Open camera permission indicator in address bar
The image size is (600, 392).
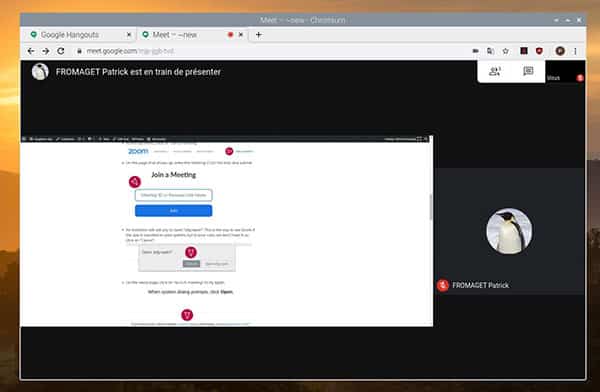coord(476,51)
